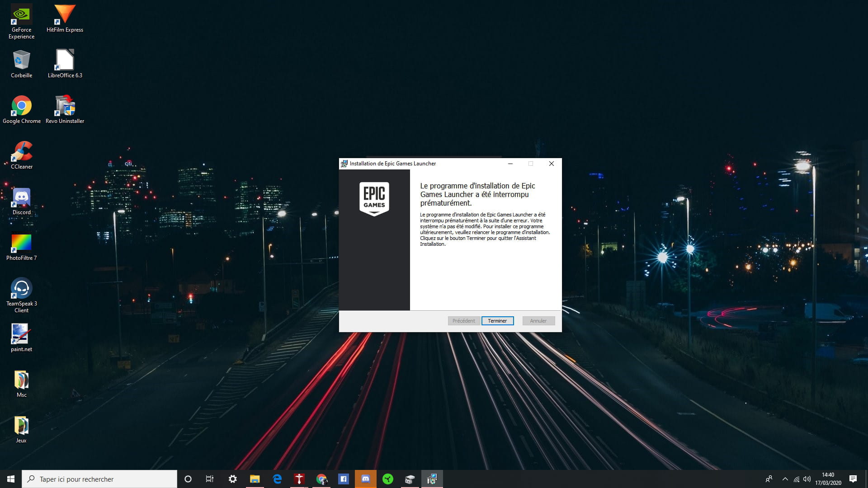Open Facebook app from the taskbar
Viewport: 868px width, 488px height.
pyautogui.click(x=344, y=479)
